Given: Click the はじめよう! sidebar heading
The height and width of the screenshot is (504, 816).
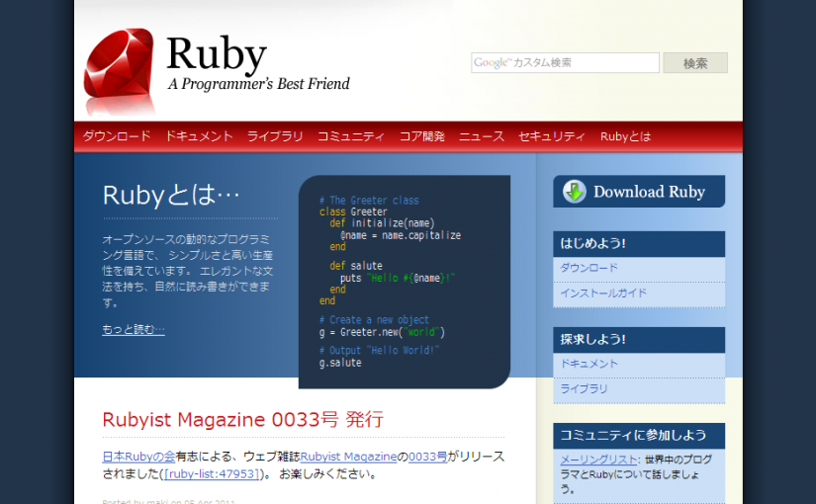Looking at the screenshot, I should tap(592, 243).
